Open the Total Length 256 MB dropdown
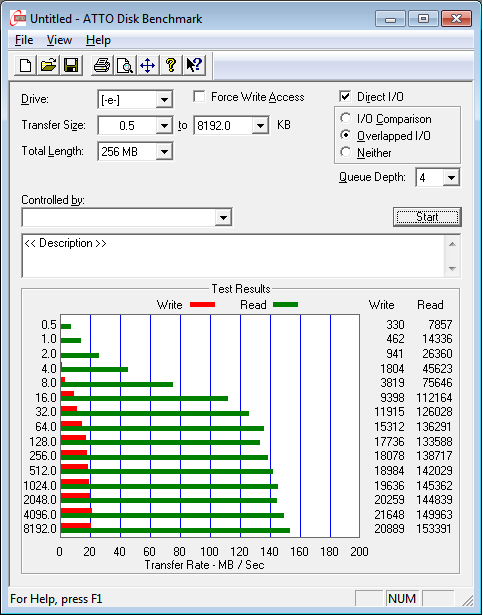Viewport: 483px width, 615px height. point(164,151)
